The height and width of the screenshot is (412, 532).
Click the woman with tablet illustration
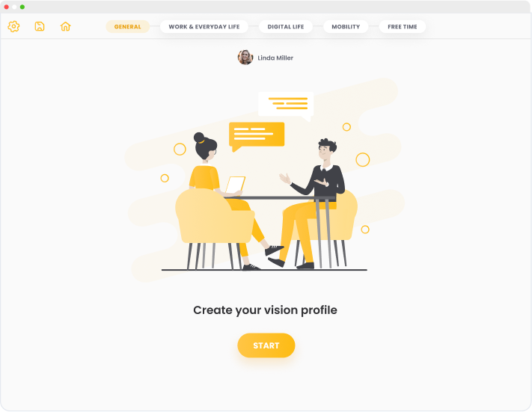224,200
